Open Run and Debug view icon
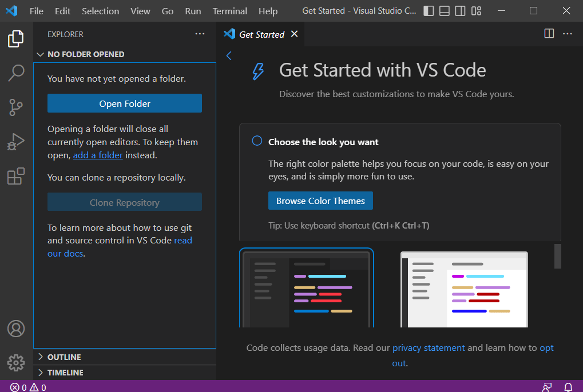The width and height of the screenshot is (583, 392). (x=16, y=142)
